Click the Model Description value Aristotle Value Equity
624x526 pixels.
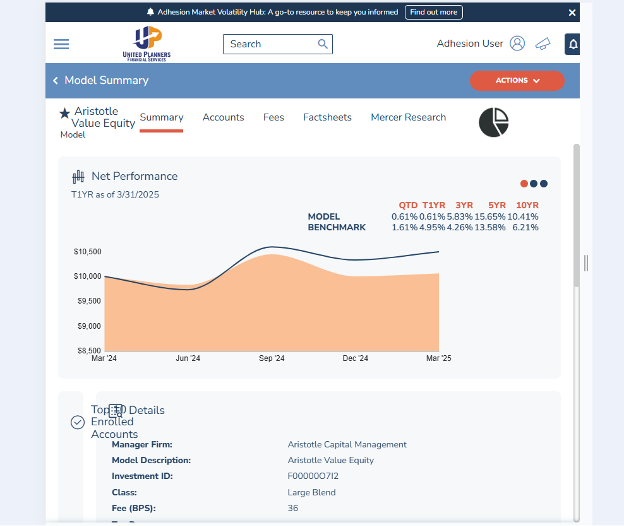[330, 460]
